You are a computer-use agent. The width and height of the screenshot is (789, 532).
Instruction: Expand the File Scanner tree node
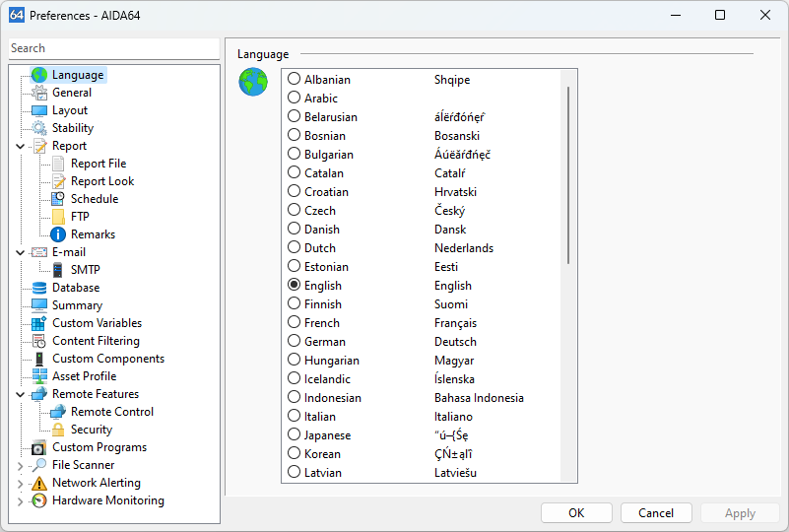tap(20, 466)
